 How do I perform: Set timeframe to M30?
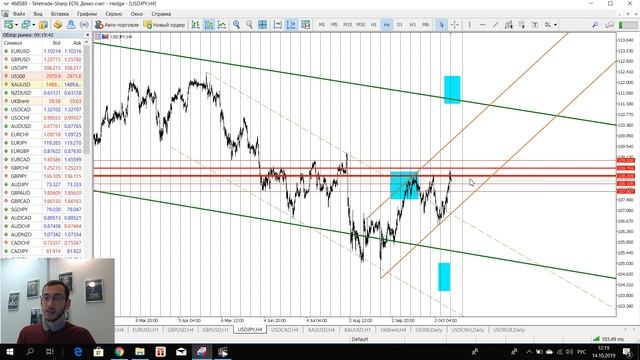[360, 25]
